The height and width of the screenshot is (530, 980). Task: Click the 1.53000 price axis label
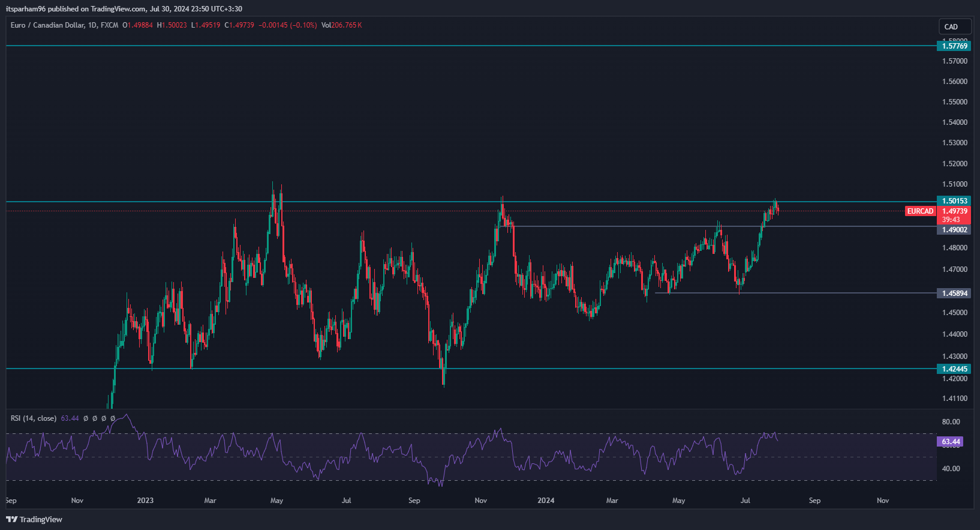955,143
